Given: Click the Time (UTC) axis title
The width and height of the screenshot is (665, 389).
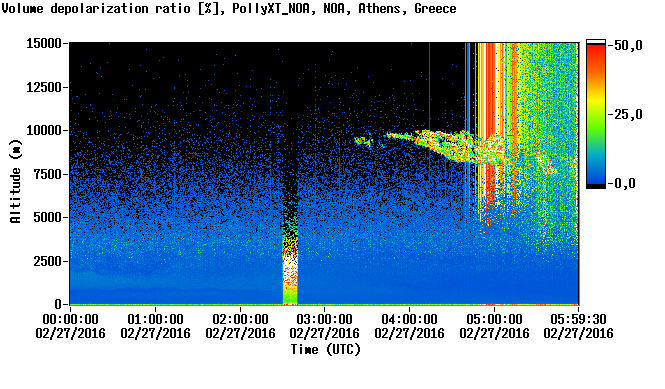Looking at the screenshot, I should click(x=325, y=349).
